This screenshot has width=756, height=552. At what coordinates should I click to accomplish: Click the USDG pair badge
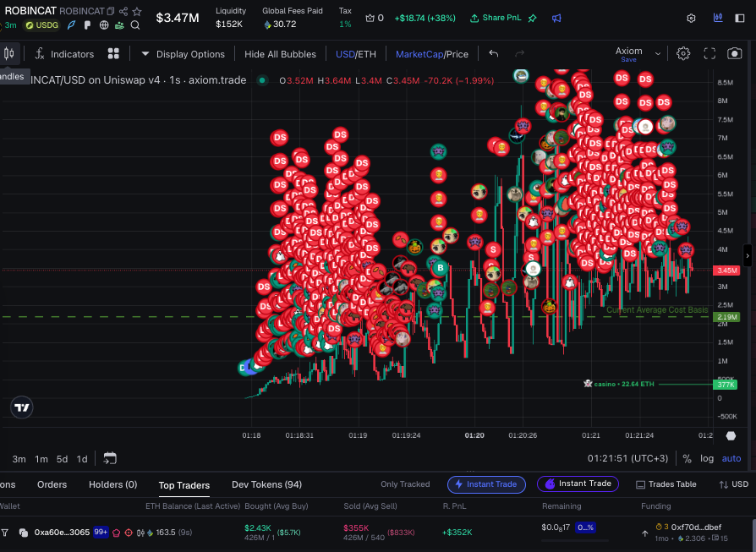pos(42,25)
